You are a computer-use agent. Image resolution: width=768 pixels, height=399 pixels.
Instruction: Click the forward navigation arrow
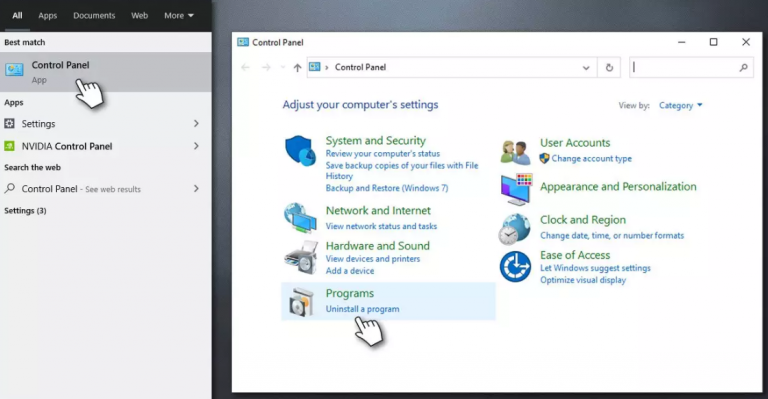click(266, 68)
